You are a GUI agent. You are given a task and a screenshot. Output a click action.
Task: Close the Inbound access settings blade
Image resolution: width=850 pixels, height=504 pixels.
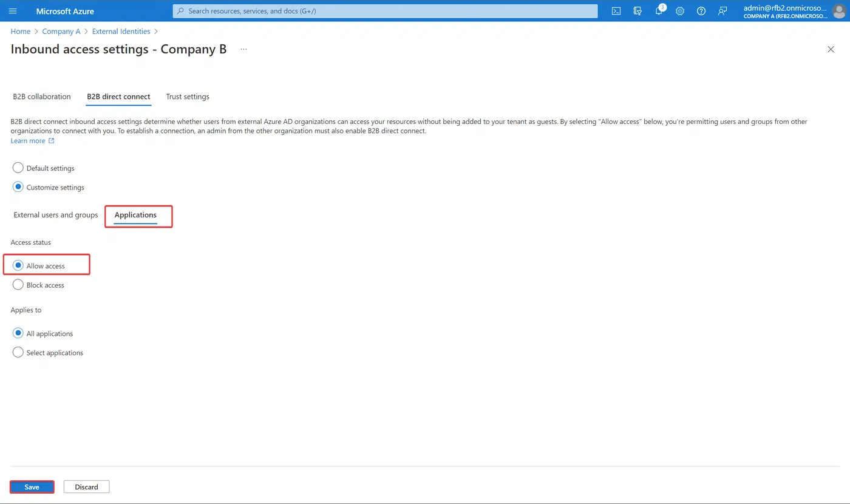(x=831, y=49)
